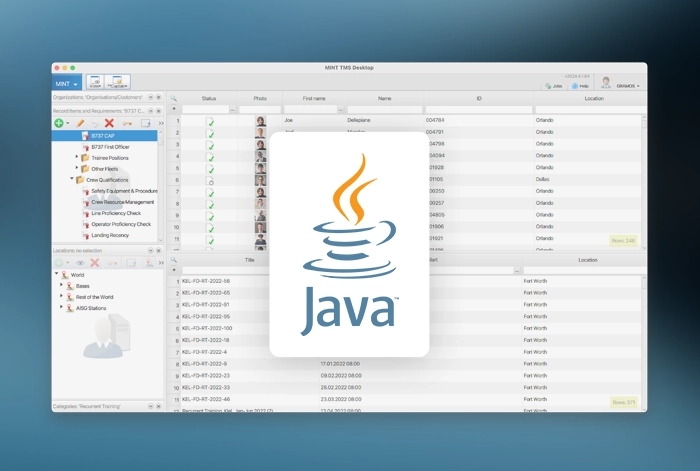Click the crew table vertical scrollbar

tap(644, 181)
